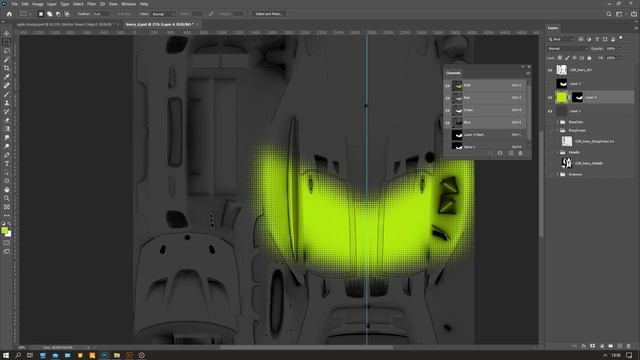The width and height of the screenshot is (640, 360).
Task: Click the Layers panel tab
Action: coord(553,28)
